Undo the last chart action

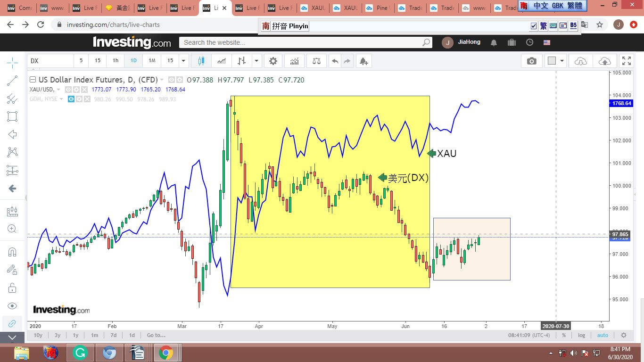coord(335,61)
